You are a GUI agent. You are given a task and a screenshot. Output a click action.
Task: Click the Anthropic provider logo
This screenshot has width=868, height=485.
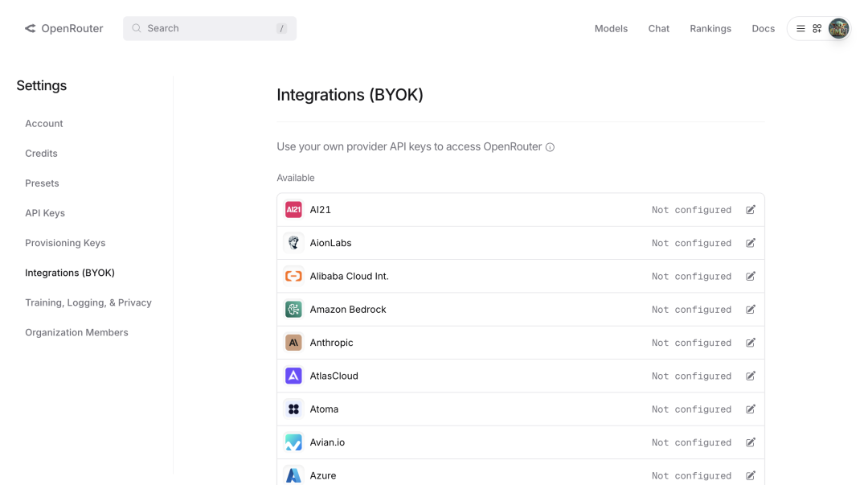[x=293, y=343]
